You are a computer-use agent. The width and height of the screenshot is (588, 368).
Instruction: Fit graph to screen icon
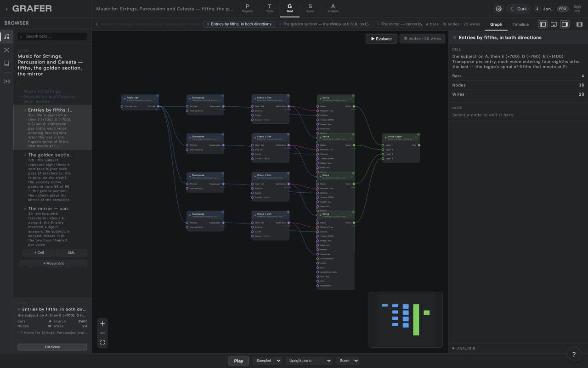(x=102, y=343)
